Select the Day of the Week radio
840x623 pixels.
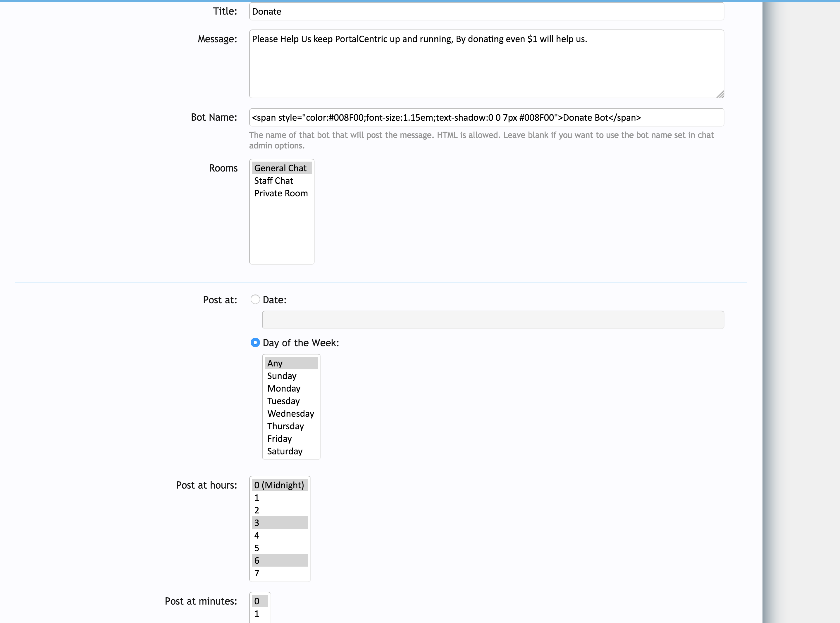(255, 342)
